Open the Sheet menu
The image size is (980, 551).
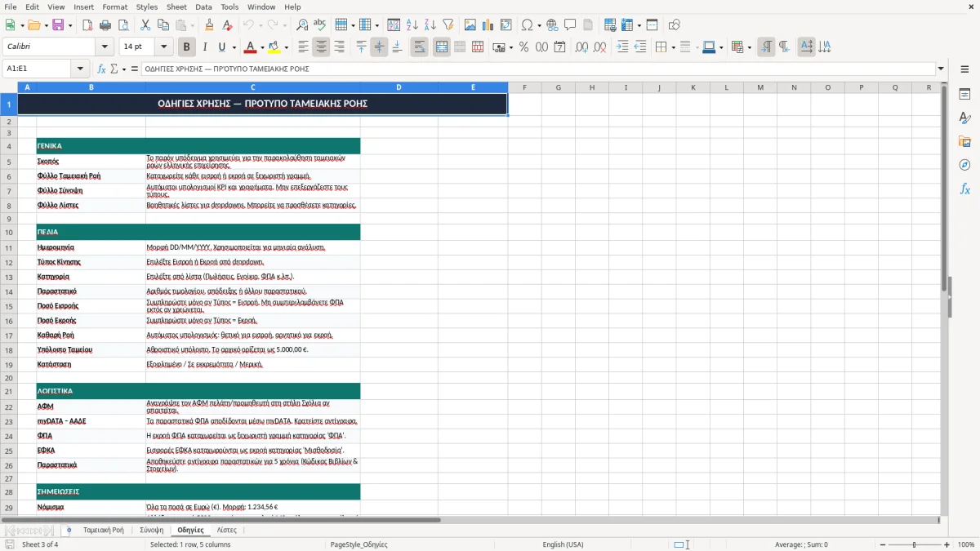(x=176, y=7)
